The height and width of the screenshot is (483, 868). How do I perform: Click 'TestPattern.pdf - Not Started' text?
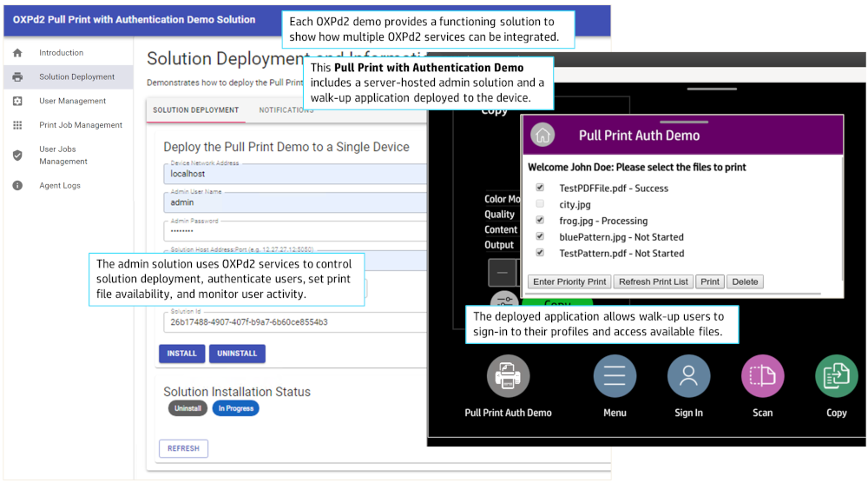coord(621,253)
